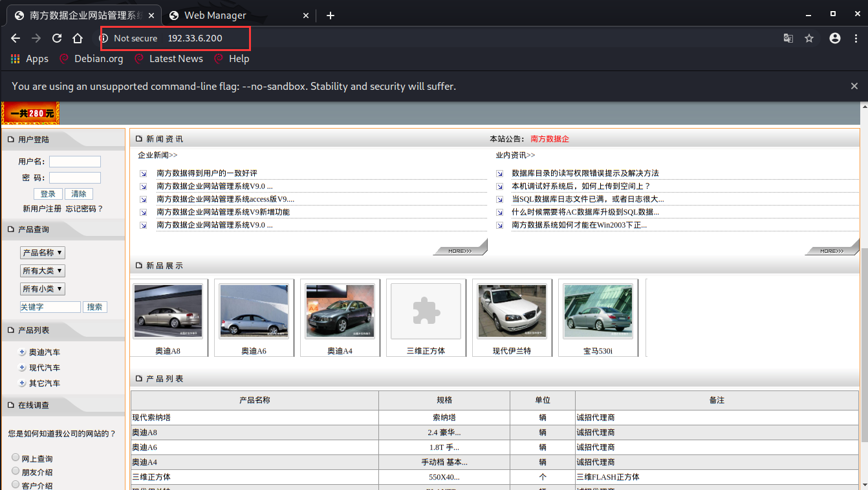Go to the browser home page icon
The width and height of the screenshot is (868, 490).
coord(78,38)
